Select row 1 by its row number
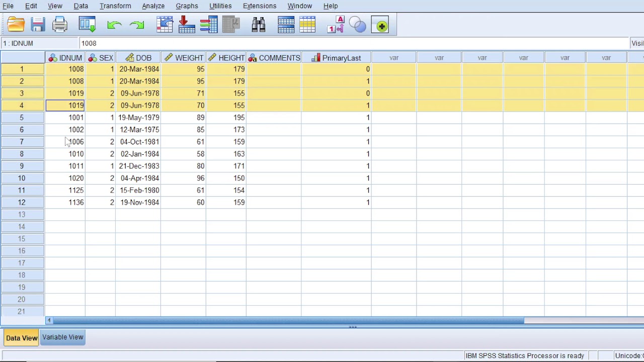Viewport: 644px width, 362px height. coord(22,69)
